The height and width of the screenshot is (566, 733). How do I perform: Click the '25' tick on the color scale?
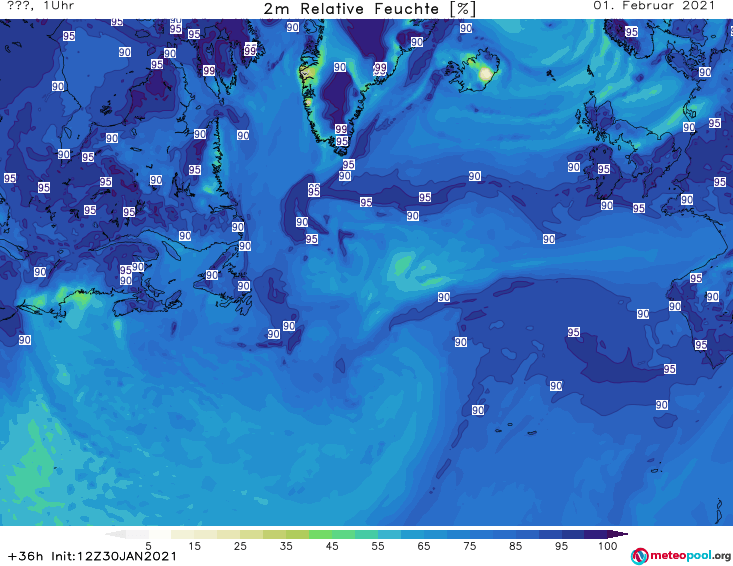[x=240, y=545]
